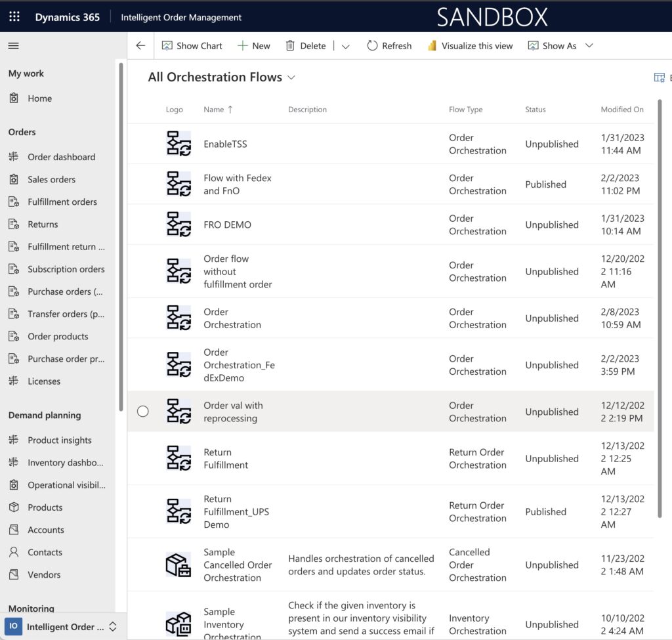Select the Order val with reprocessing row radio
Viewport: 672px width, 640px height.
point(143,412)
